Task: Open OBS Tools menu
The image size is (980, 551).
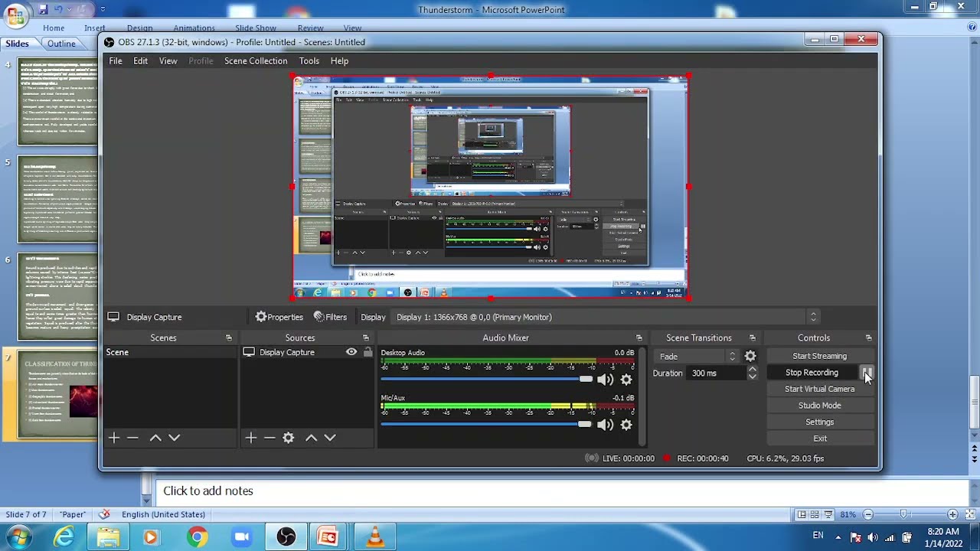Action: pyautogui.click(x=309, y=61)
